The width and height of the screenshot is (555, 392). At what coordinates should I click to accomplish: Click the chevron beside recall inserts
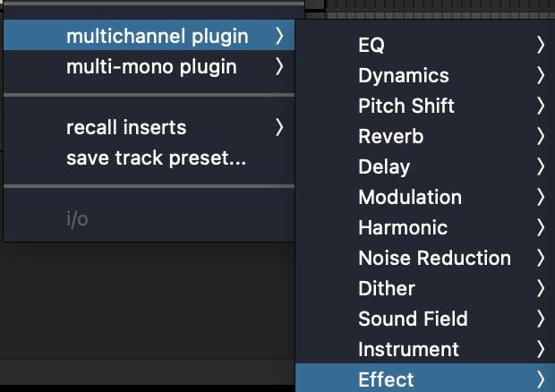click(x=279, y=127)
